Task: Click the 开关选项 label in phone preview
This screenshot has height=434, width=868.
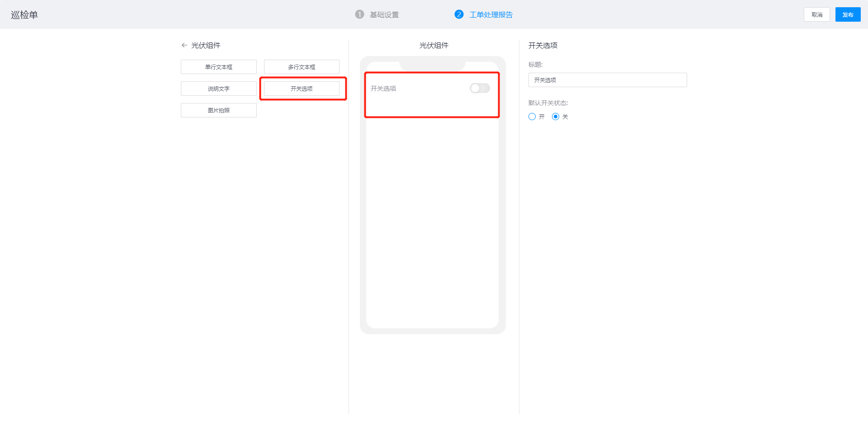Action: 383,89
